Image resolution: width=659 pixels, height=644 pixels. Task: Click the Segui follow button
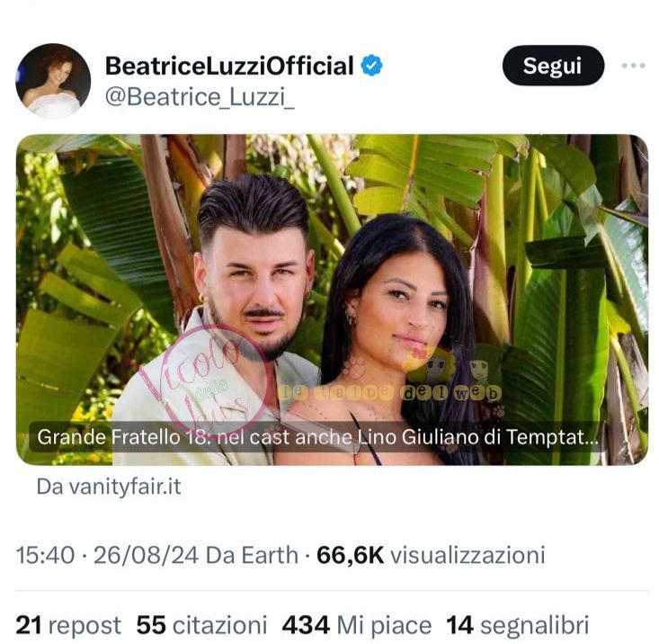point(553,66)
